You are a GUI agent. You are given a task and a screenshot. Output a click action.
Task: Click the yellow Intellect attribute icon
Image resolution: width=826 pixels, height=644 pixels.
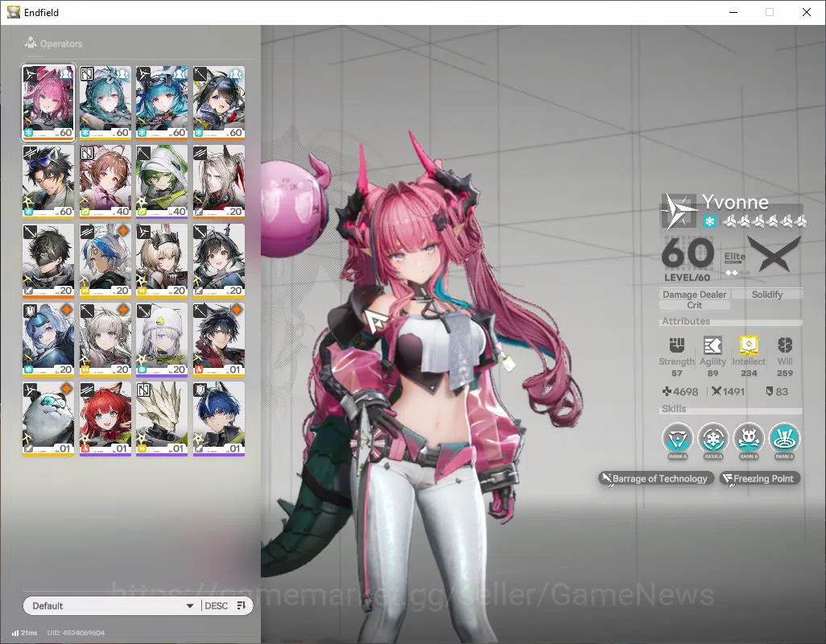click(x=749, y=345)
